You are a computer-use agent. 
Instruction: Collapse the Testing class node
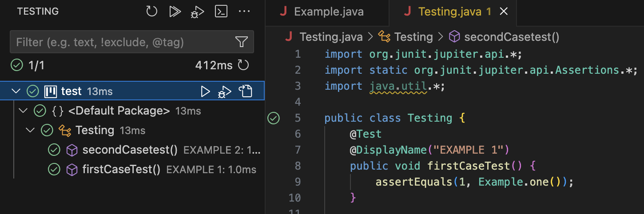(x=31, y=131)
